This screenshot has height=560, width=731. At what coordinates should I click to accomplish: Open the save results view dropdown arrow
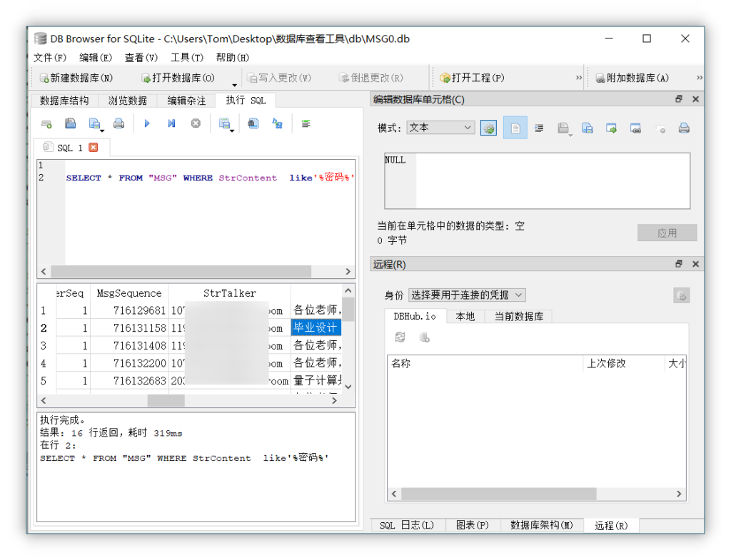tap(232, 131)
